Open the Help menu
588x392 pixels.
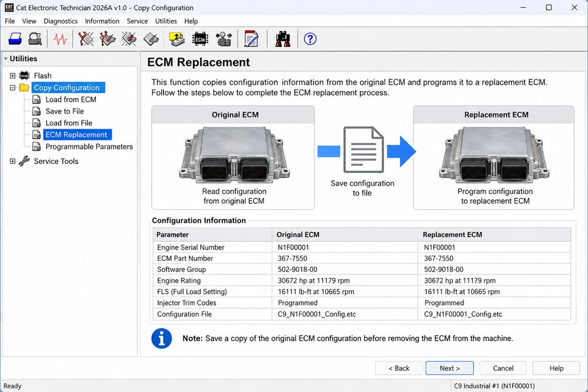pyautogui.click(x=191, y=21)
